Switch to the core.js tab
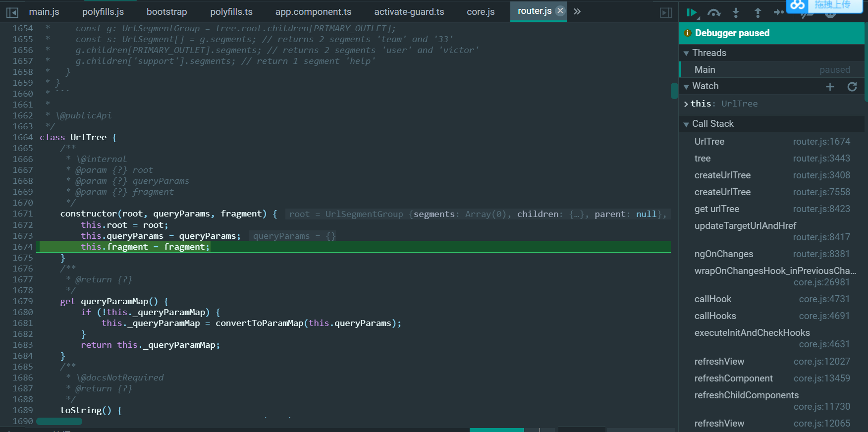 click(x=481, y=12)
